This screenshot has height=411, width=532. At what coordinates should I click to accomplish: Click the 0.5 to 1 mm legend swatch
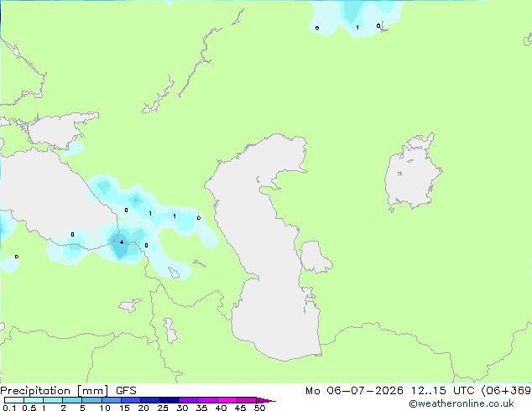[34, 400]
